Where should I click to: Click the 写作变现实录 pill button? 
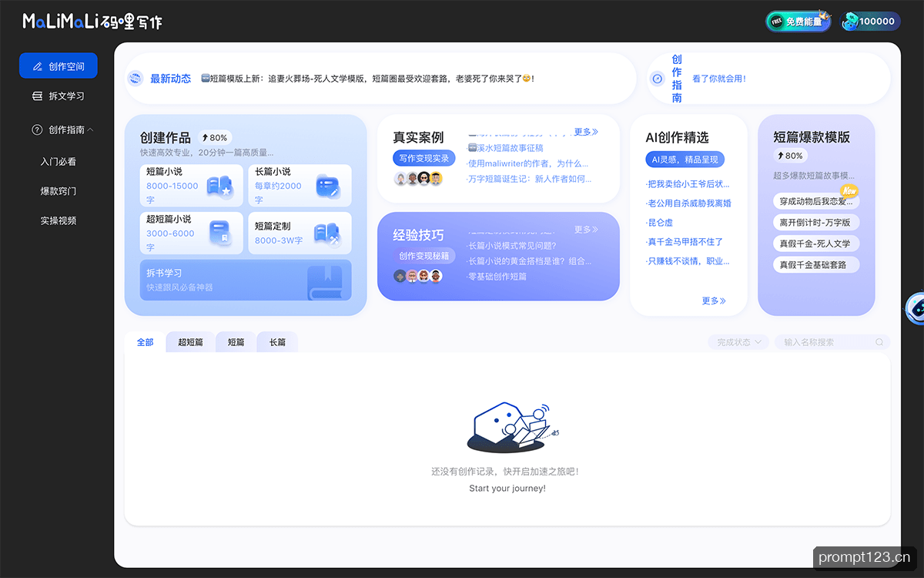pyautogui.click(x=423, y=158)
